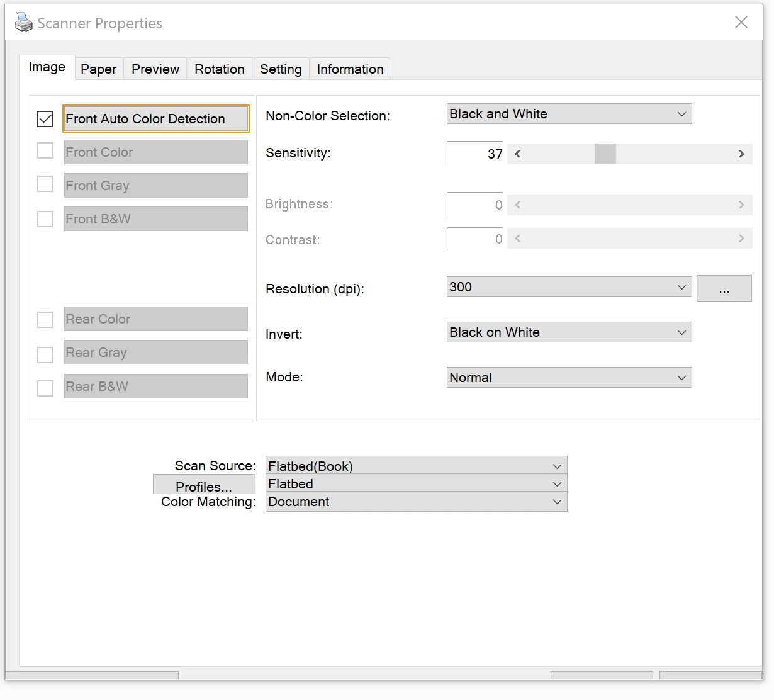774x700 pixels.
Task: Check the Front B&W checkbox
Action: pyautogui.click(x=45, y=219)
